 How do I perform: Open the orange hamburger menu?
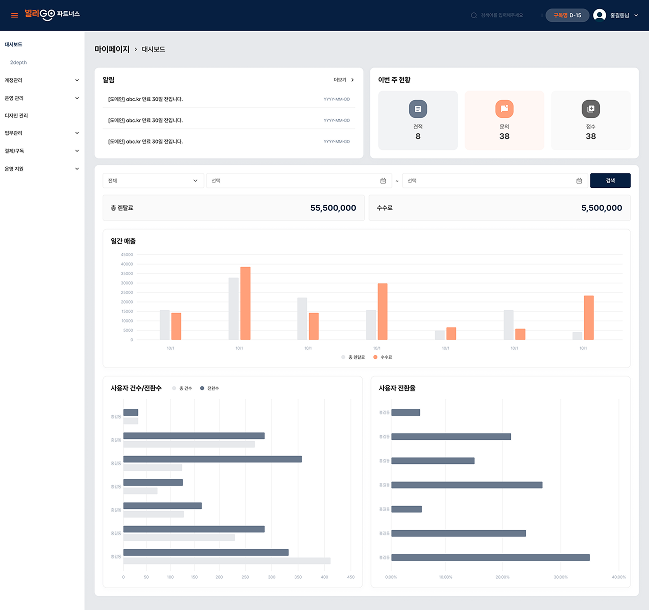coord(14,15)
